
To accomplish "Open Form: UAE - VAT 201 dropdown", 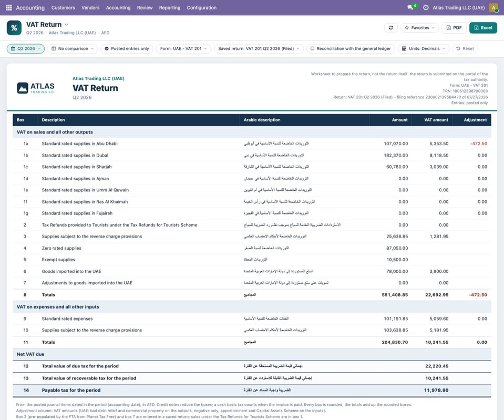I will click(183, 48).
